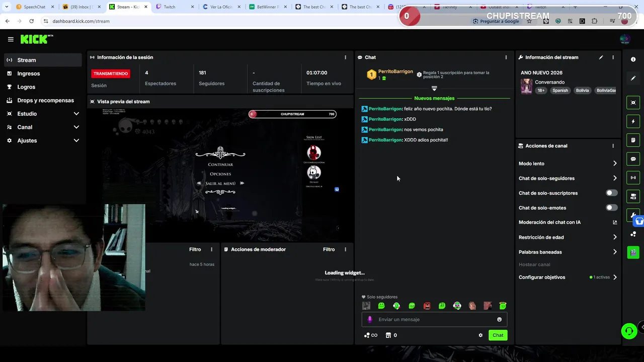This screenshot has width=644, height=362.
Task: Click the lightning bolt icon in sidebar
Action: click(633, 121)
